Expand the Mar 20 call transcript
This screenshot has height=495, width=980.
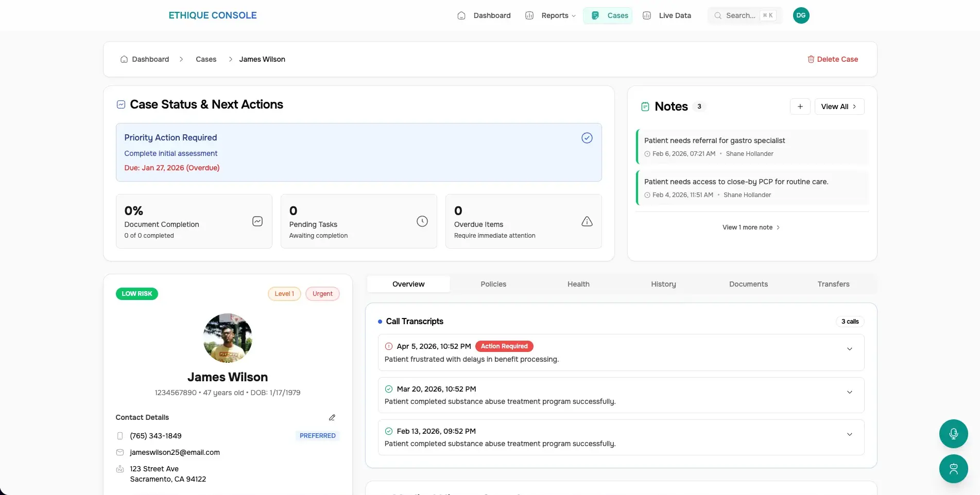coord(849,392)
